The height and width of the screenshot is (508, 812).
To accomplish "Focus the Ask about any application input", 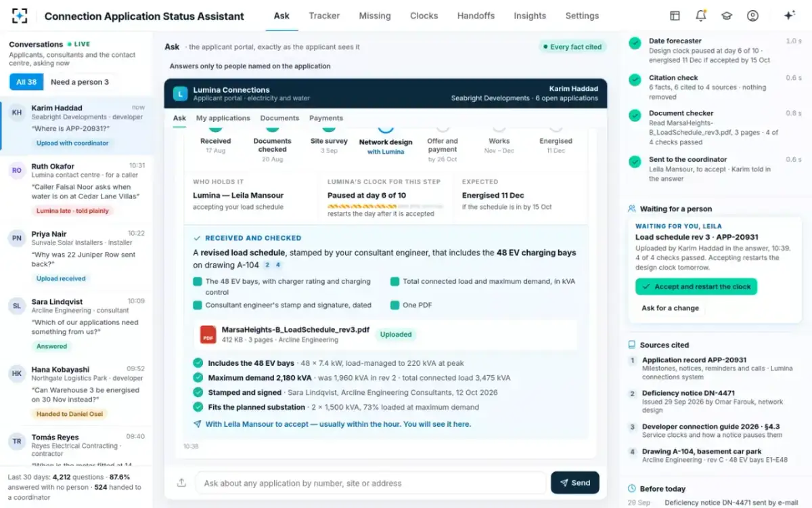I will coord(371,483).
